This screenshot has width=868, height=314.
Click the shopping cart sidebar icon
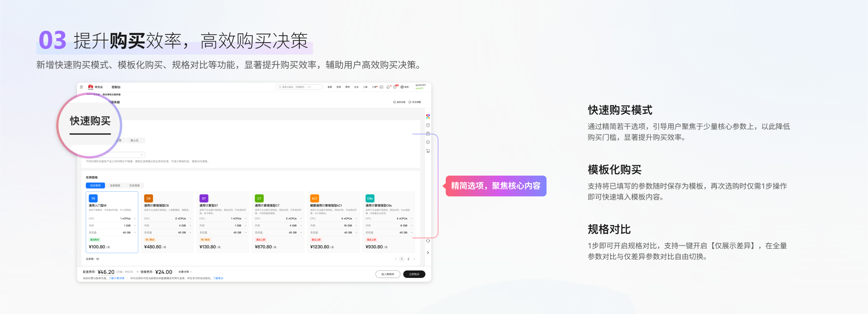coord(428,151)
